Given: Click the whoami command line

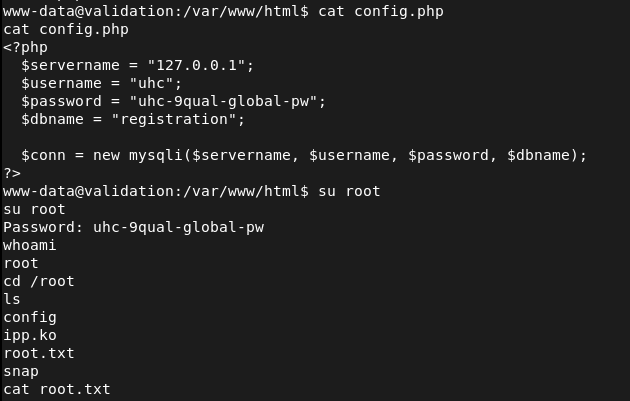Looking at the screenshot, I should (29, 245).
